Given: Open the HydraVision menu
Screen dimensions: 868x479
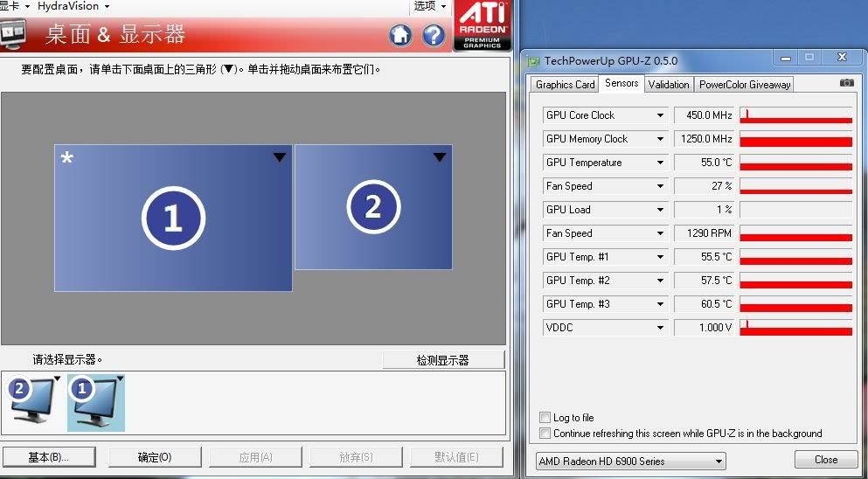Looking at the screenshot, I should [x=73, y=6].
